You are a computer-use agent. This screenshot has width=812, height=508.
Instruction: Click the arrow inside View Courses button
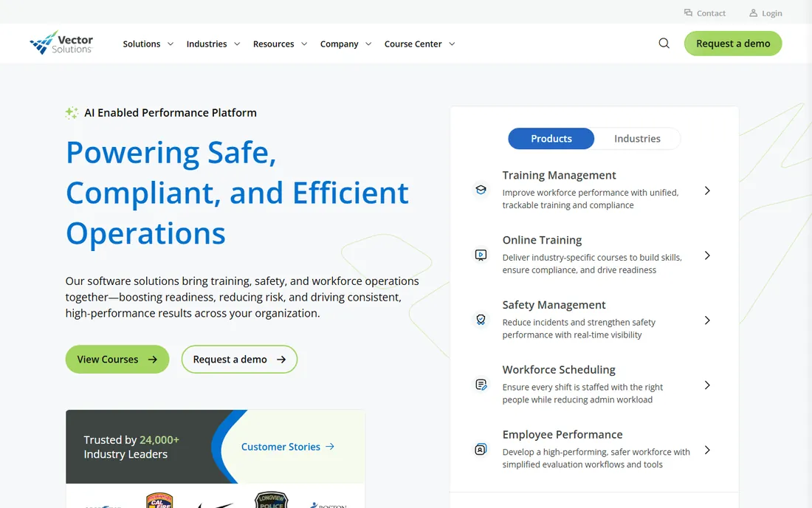tap(153, 360)
